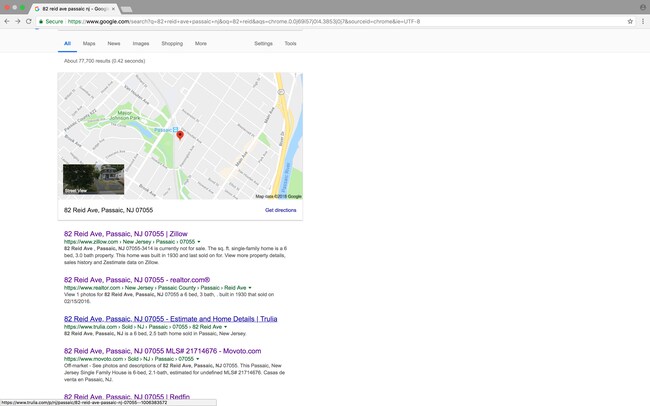
Task: Open search Settings menu
Action: (x=263, y=44)
